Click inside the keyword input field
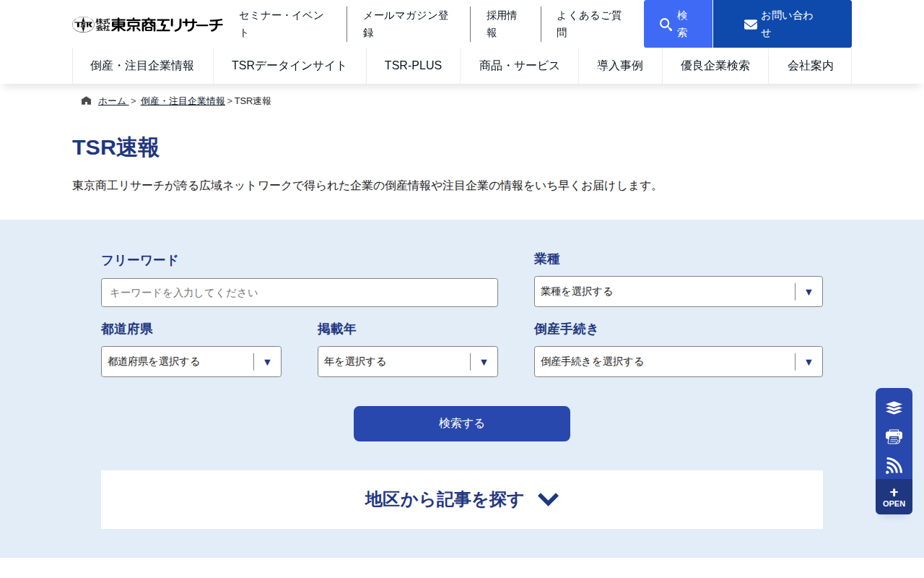The width and height of the screenshot is (924, 578). tap(299, 293)
